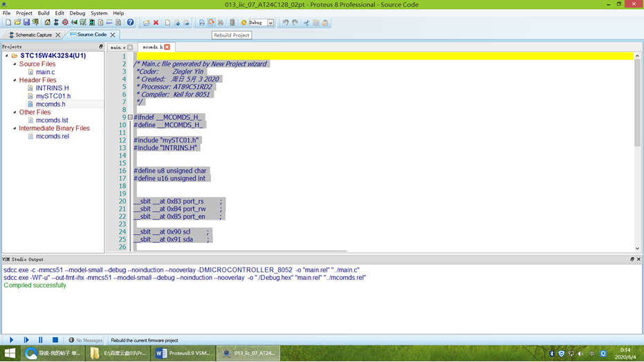Stop the simulation
The image size is (644, 362).
[55, 340]
